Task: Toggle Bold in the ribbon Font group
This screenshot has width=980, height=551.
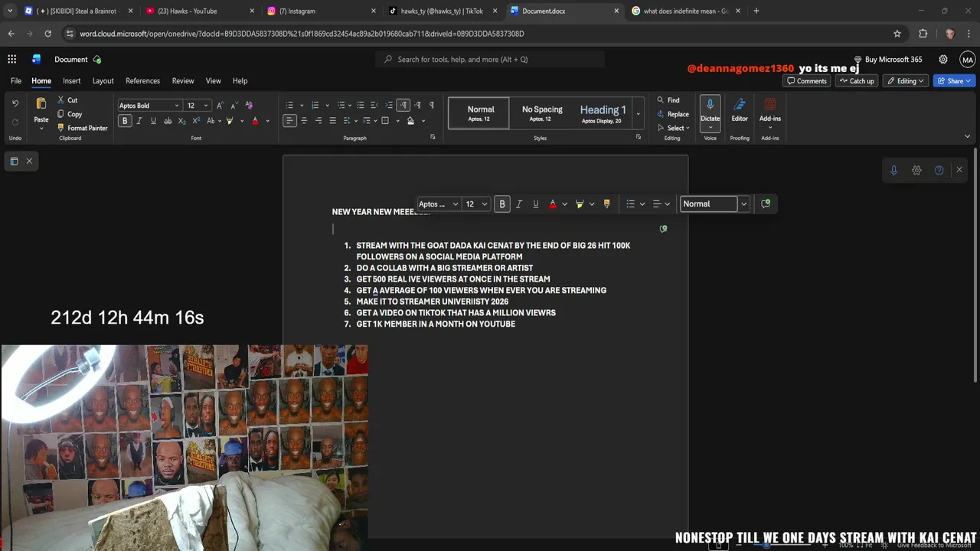Action: coord(125,121)
